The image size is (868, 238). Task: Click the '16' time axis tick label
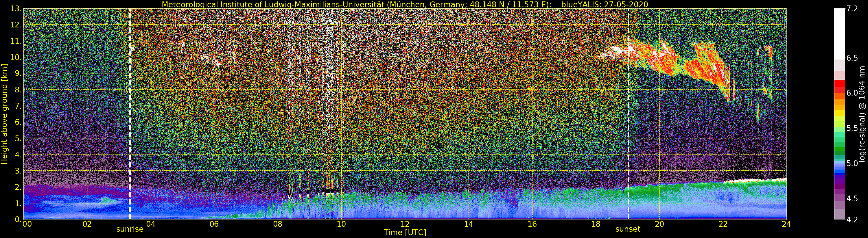532,224
